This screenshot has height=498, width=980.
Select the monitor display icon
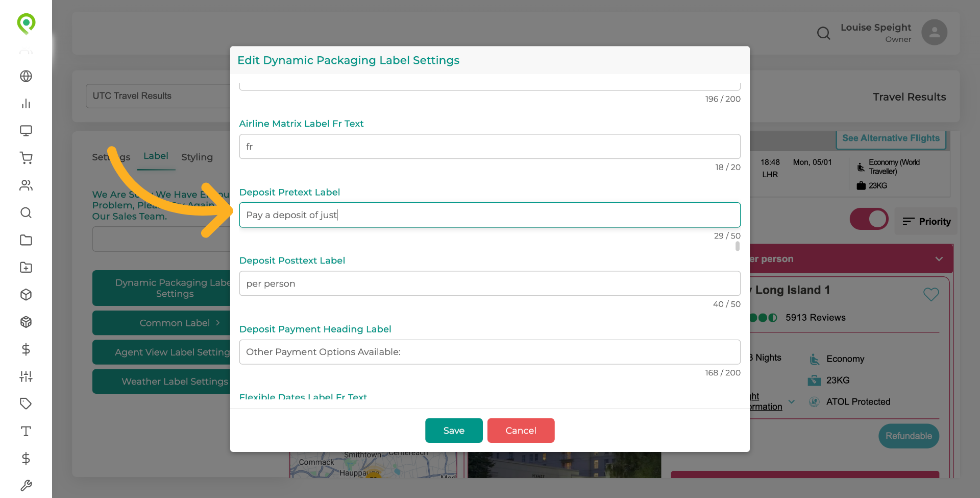pyautogui.click(x=26, y=131)
